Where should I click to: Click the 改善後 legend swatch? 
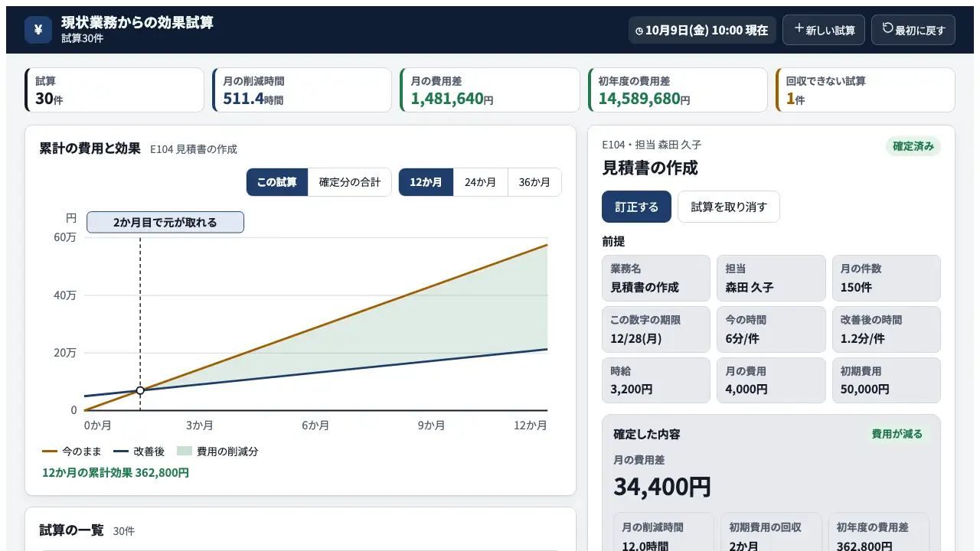121,452
